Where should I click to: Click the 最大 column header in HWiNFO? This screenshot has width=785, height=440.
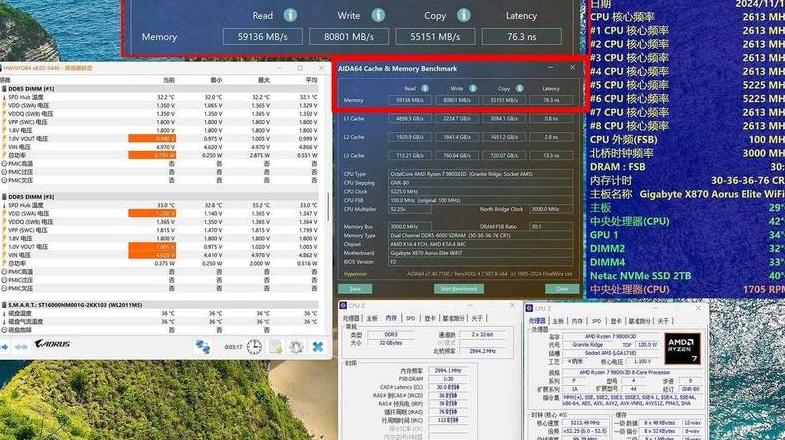point(263,80)
